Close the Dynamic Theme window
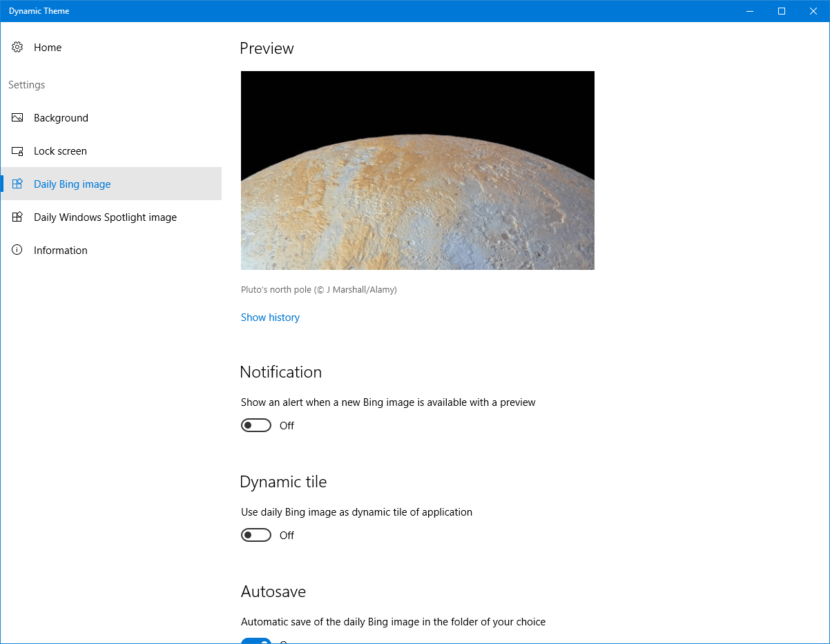This screenshot has height=644, width=830. [x=813, y=11]
